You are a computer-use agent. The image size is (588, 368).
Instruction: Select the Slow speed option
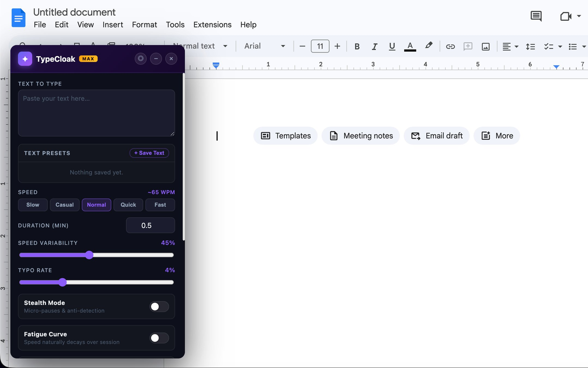click(x=33, y=205)
